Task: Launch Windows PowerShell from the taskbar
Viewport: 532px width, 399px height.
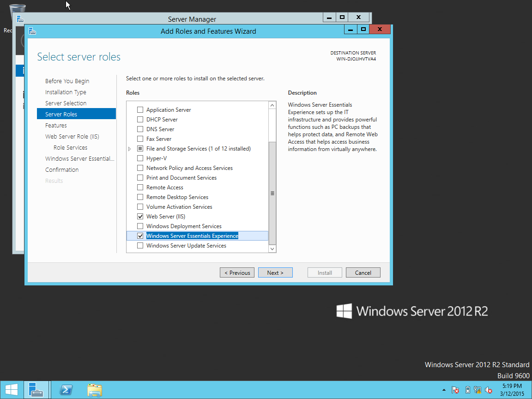Action: [66, 390]
